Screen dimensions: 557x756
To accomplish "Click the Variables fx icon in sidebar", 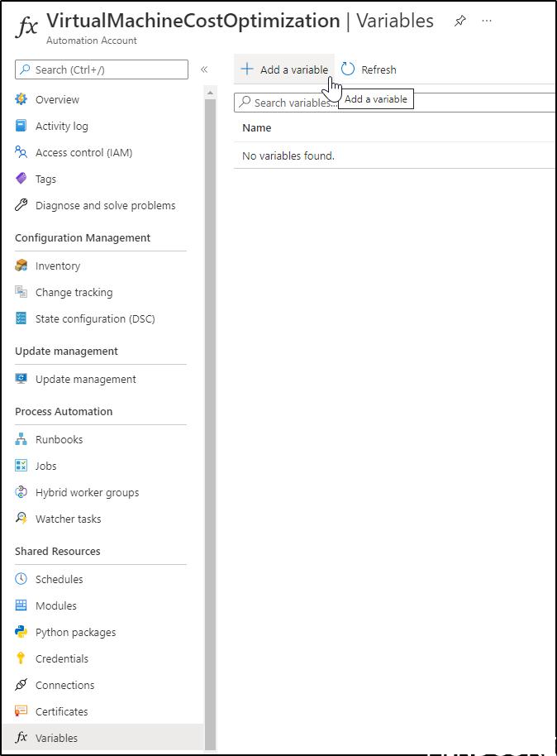I will pos(21,738).
